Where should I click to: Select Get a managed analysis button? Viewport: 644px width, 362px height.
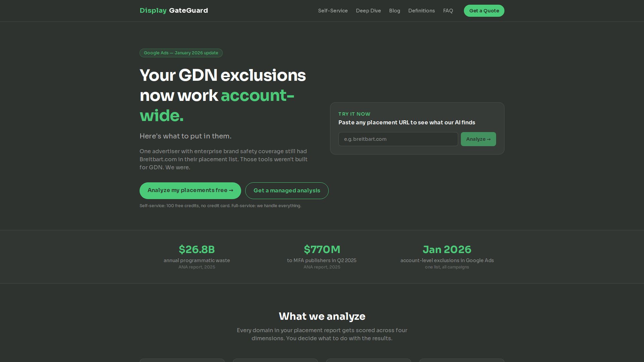[287, 191]
